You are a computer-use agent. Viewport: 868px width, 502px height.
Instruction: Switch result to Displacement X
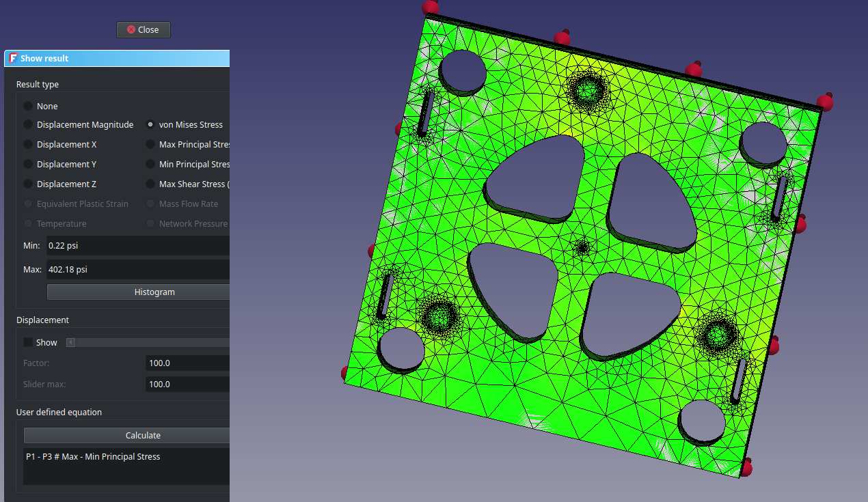coord(28,145)
